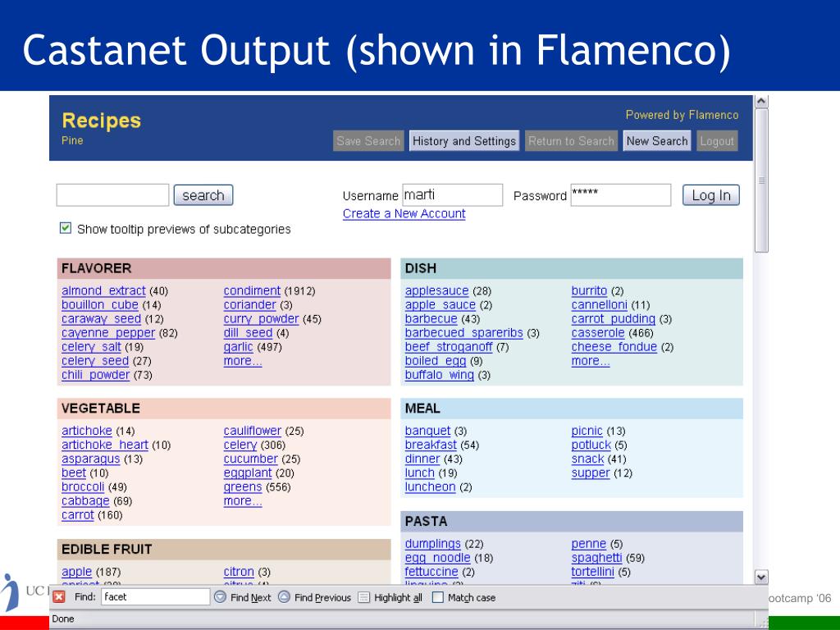
Task: Open the spaghetti link
Action: pos(596,558)
